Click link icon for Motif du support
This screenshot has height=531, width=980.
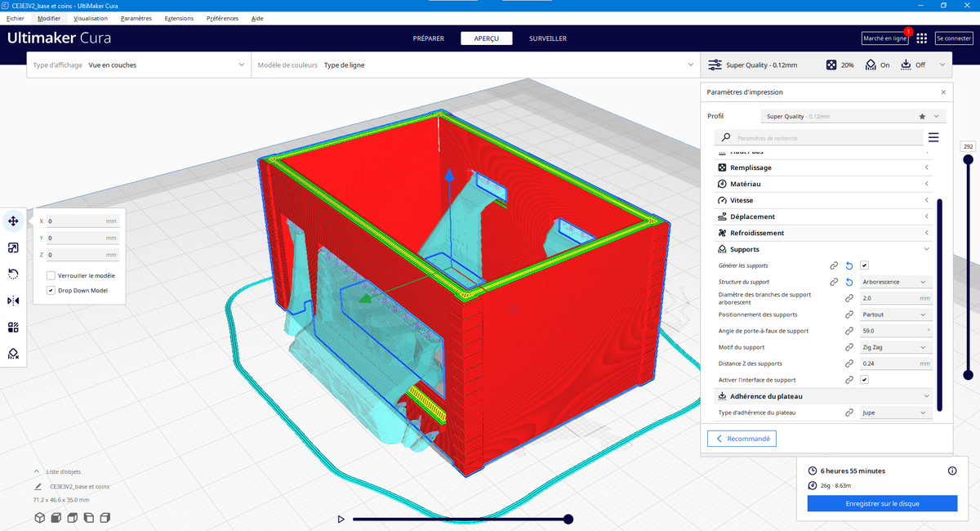tap(849, 347)
